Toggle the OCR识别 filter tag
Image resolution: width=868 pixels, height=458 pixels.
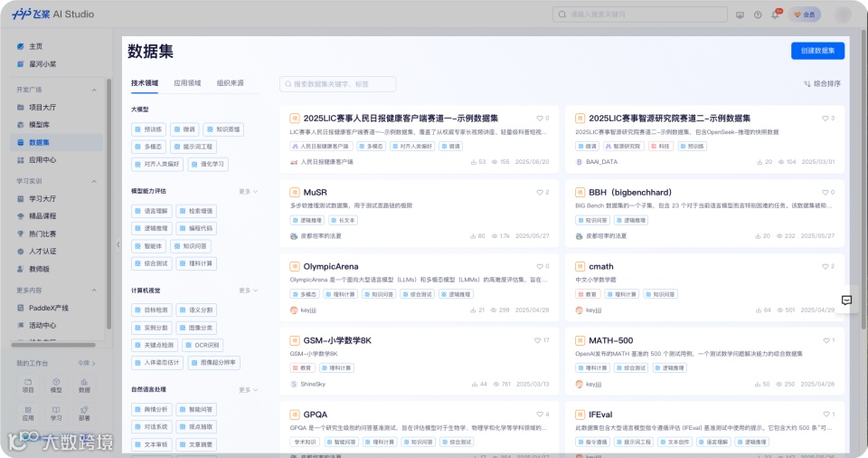click(202, 345)
